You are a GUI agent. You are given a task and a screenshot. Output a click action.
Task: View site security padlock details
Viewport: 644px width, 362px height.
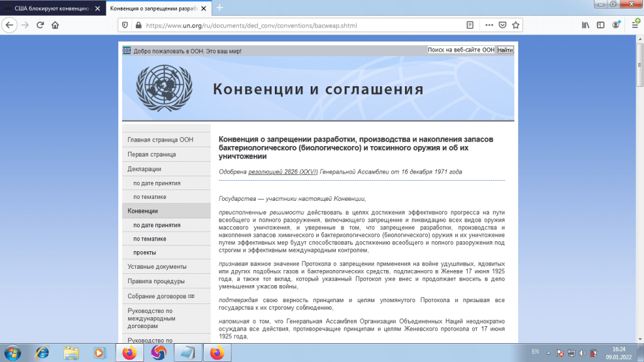tap(138, 25)
